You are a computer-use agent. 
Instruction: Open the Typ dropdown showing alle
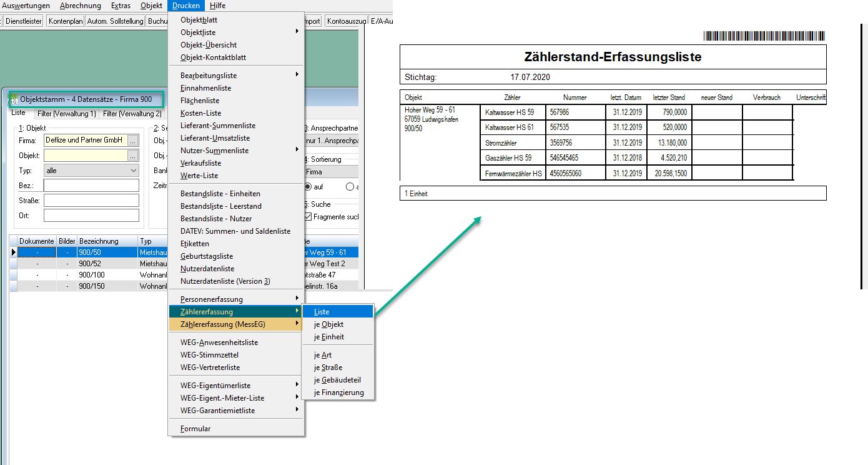91,171
